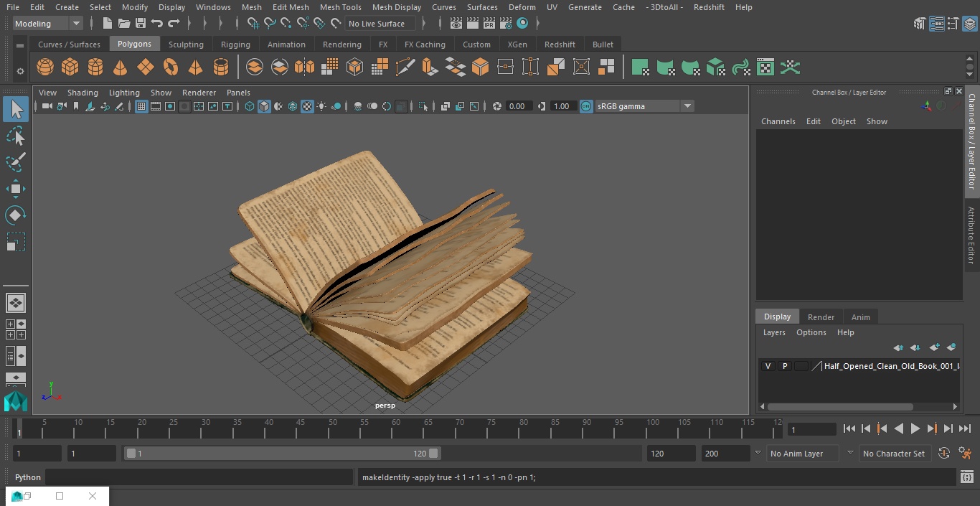The height and width of the screenshot is (506, 980).
Task: Click the Save scene icon
Action: [141, 24]
